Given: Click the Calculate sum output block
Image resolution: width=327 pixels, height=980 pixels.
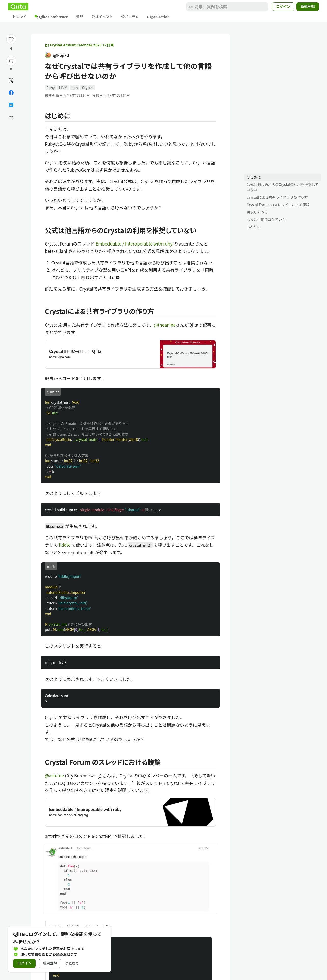Looking at the screenshot, I should [130, 698].
